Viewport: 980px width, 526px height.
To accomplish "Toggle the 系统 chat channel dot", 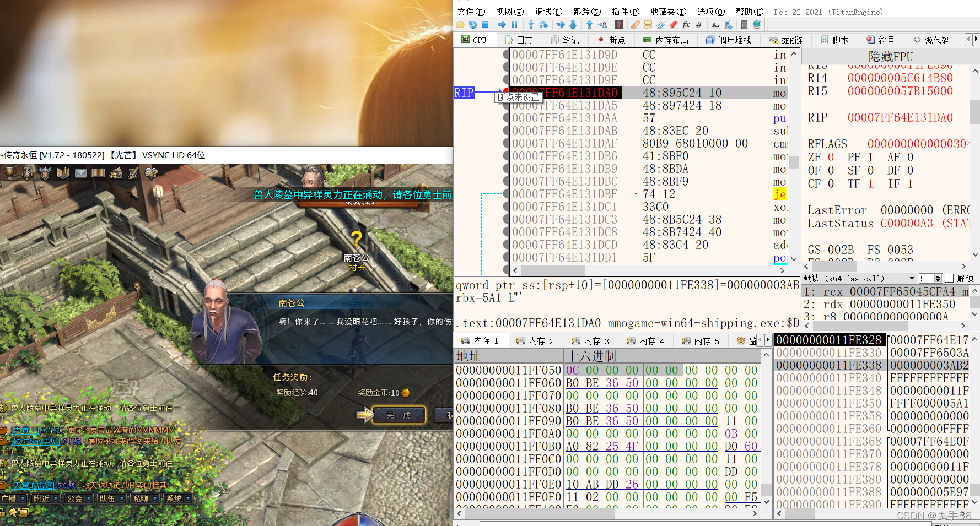I will pos(188,498).
